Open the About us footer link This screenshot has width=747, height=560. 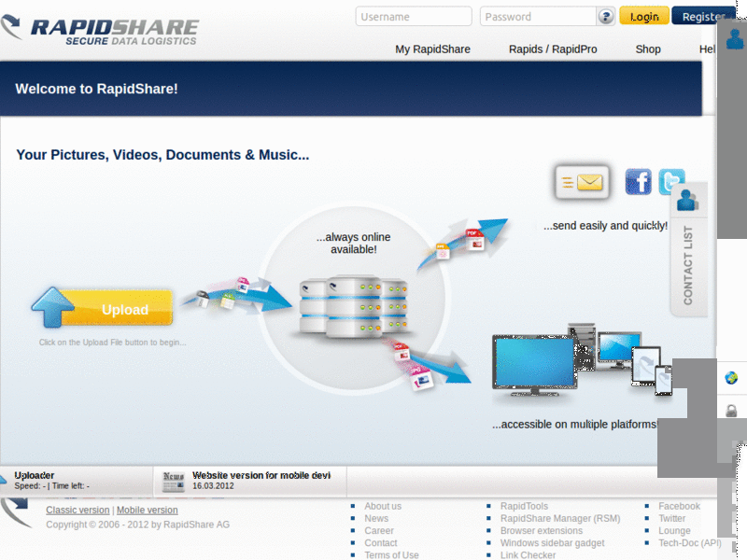click(x=383, y=506)
